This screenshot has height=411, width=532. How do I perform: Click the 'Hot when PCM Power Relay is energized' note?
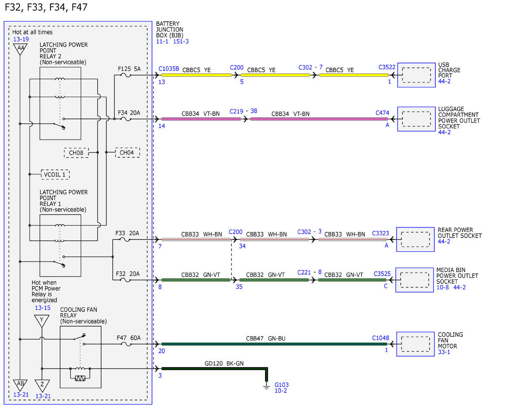[x=46, y=291]
